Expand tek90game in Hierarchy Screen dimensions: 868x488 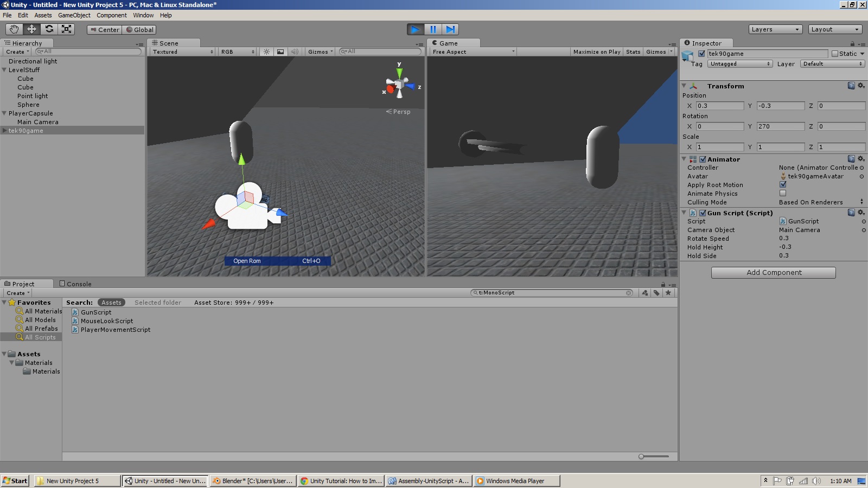pos(4,131)
